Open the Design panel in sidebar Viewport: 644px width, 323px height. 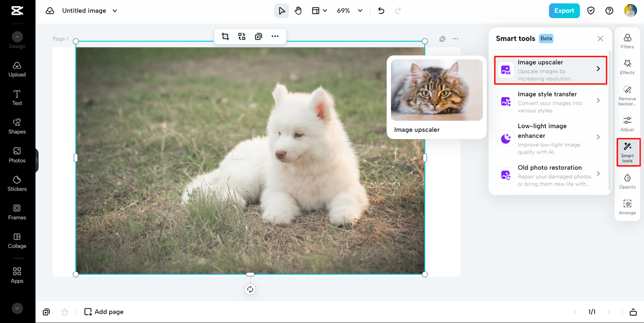[x=17, y=40]
